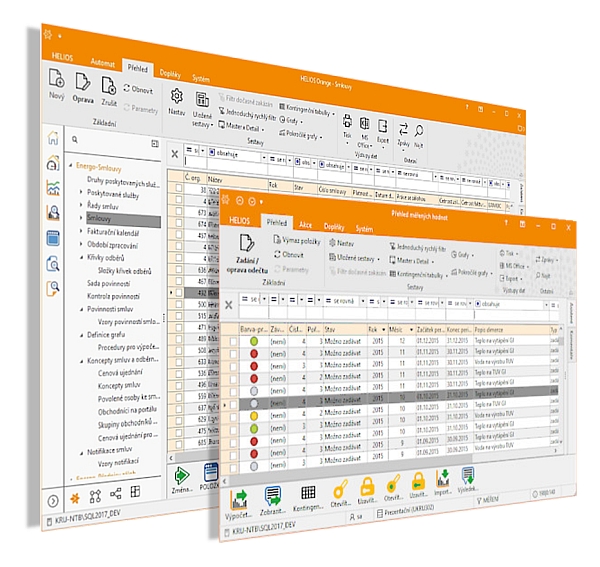Click MS Office icon in Smlouvy window
Screen dimensions: 600x567
point(364,123)
